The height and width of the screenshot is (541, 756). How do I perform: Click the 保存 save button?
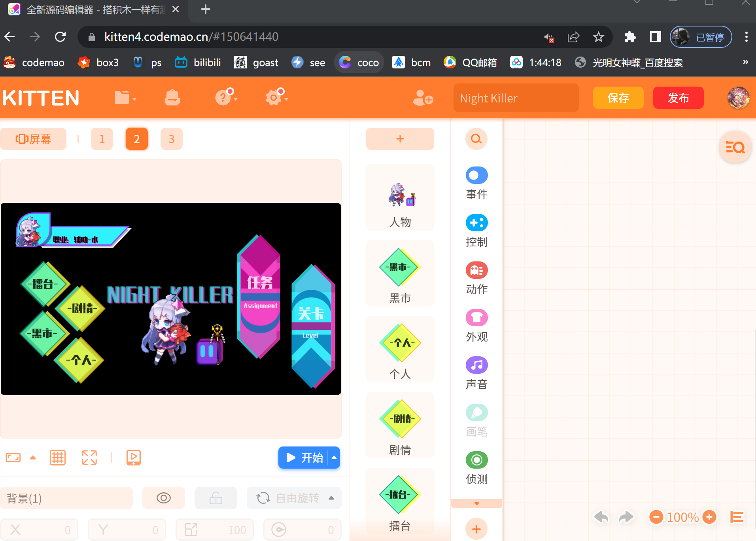[618, 98]
